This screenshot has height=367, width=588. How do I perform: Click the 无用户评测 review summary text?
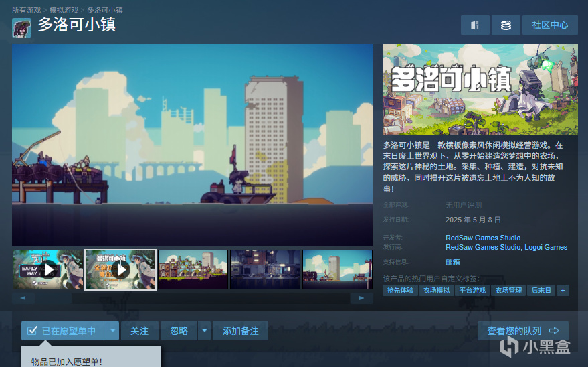pyautogui.click(x=463, y=205)
